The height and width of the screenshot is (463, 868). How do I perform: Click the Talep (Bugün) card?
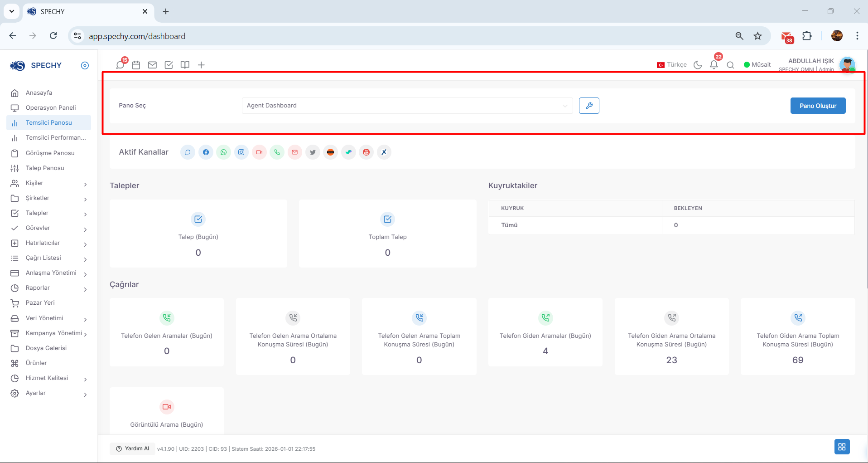tap(198, 234)
